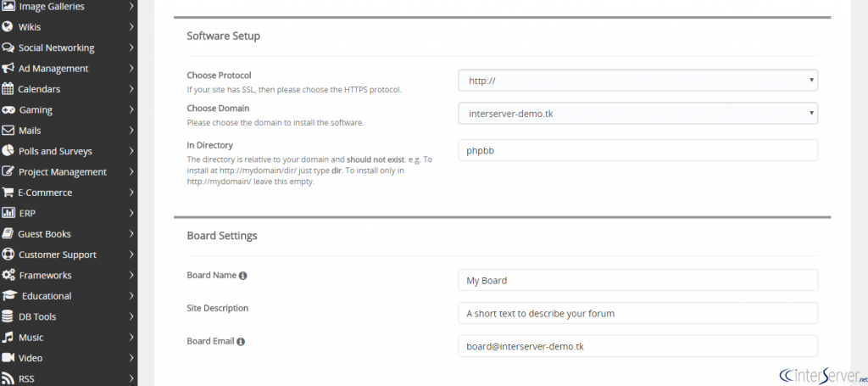This screenshot has width=868, height=386.
Task: Expand the Frameworks chevron
Action: (131, 275)
